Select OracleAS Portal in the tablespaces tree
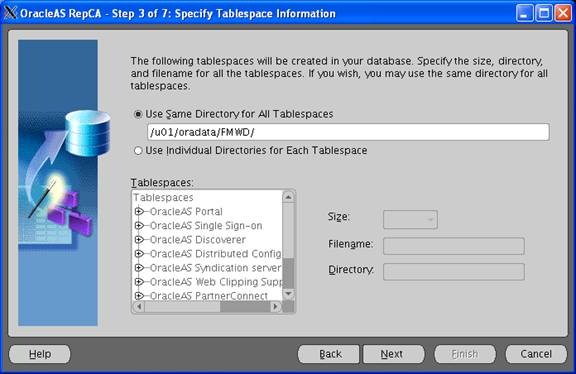The height and width of the screenshot is (374, 576). coord(186,212)
